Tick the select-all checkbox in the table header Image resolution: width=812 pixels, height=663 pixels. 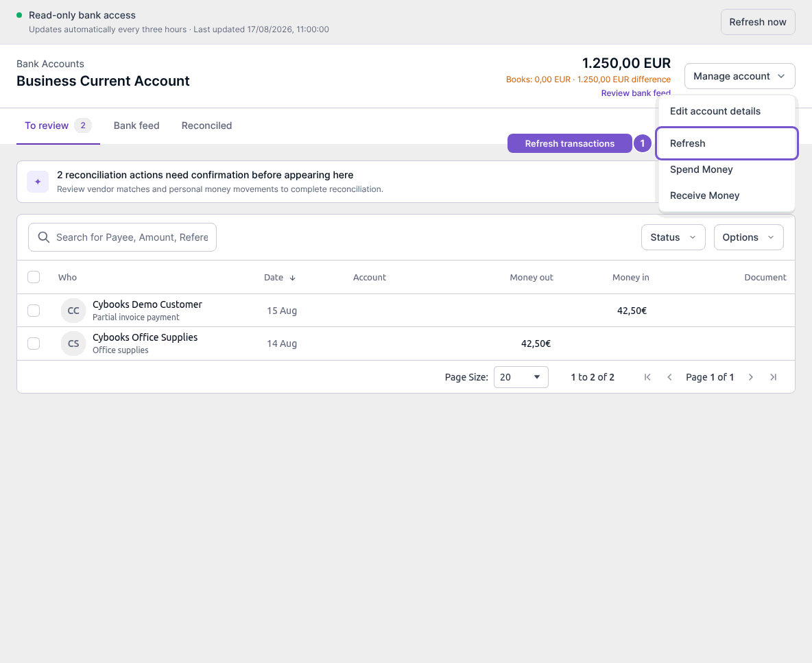34,277
